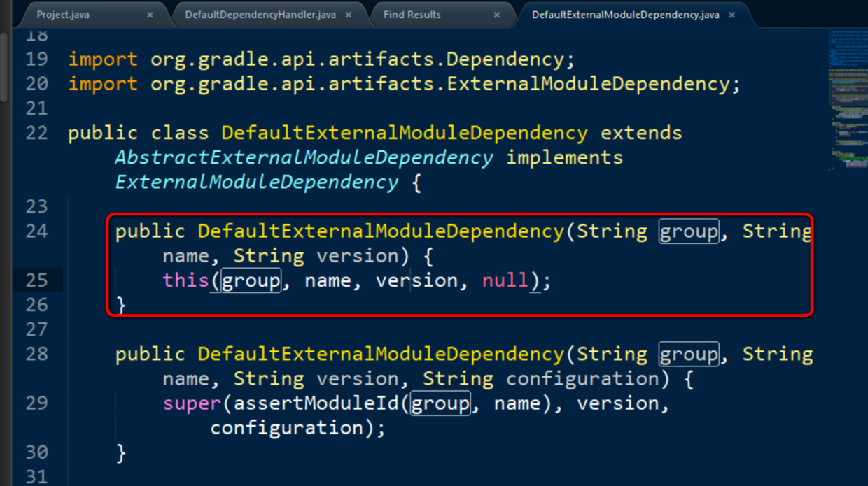Close the DefaultDependencyHandler.java tab

click(348, 14)
